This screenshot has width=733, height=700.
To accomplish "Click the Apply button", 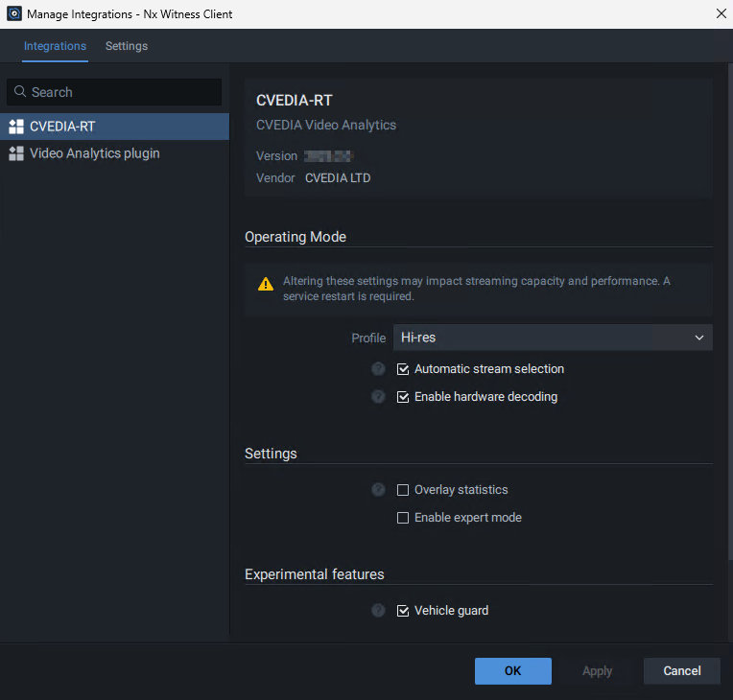I will pos(597,671).
